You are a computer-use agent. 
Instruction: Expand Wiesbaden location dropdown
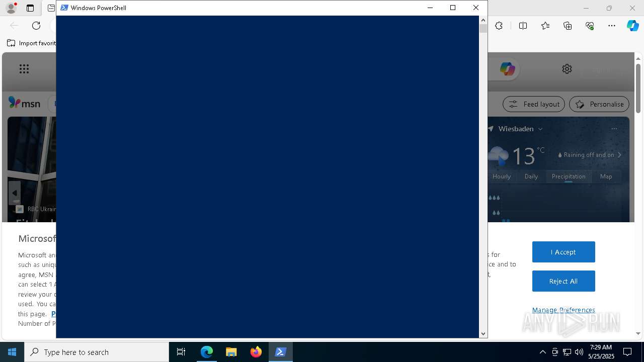point(540,129)
